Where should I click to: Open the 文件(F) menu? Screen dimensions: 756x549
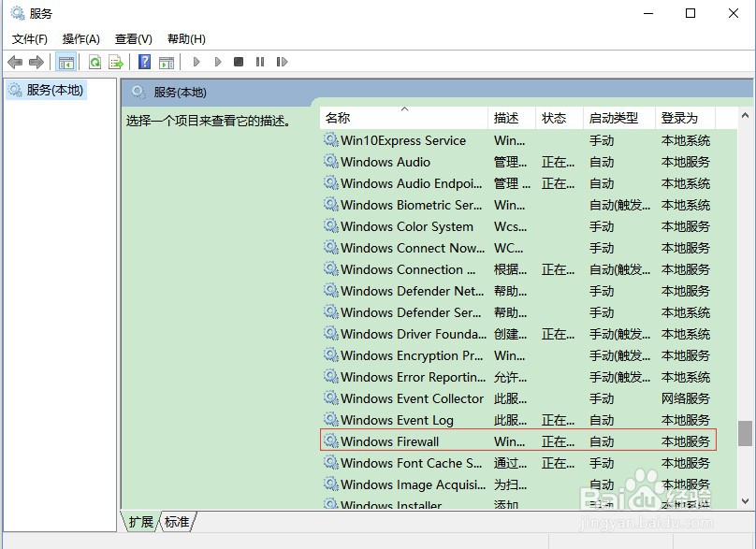tap(29, 39)
